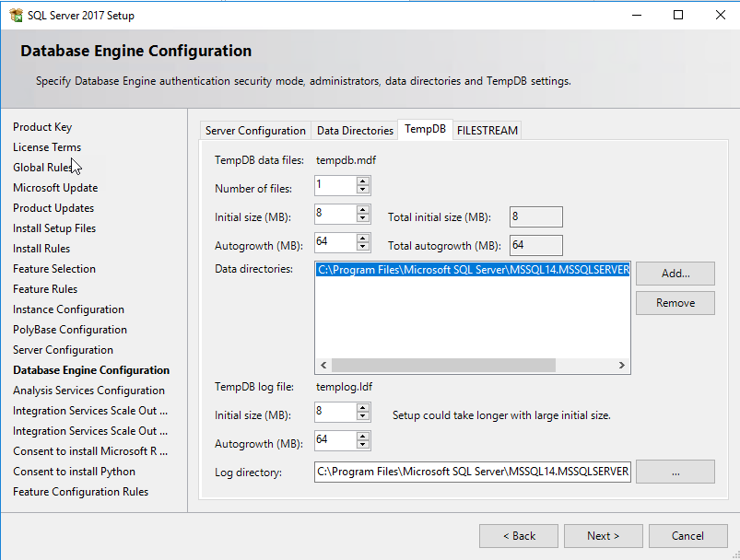Switch to the Server Configuration tab

point(255,131)
